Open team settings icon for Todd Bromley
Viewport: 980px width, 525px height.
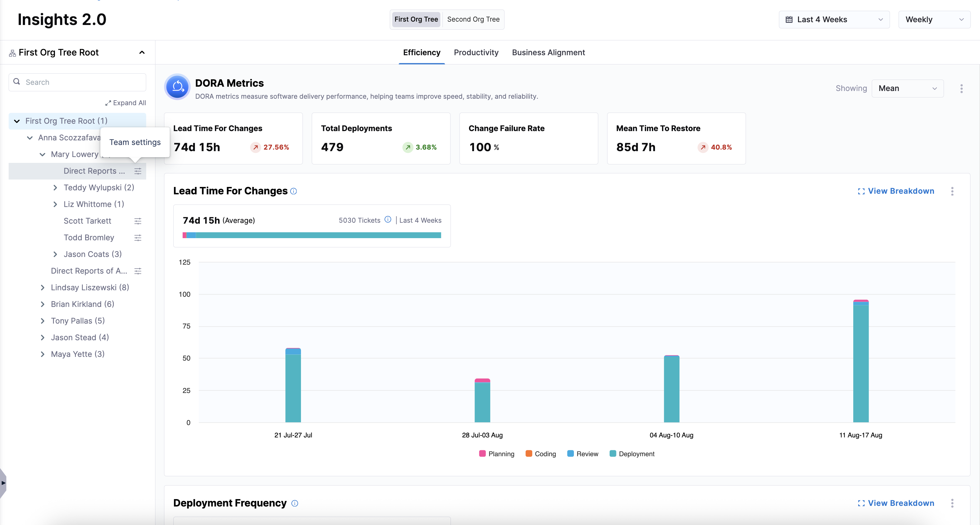tap(138, 238)
